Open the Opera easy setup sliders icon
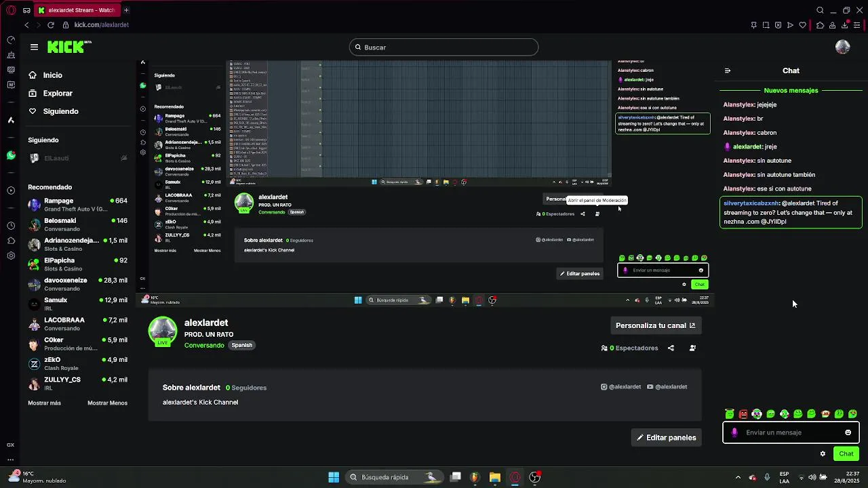 click(857, 25)
